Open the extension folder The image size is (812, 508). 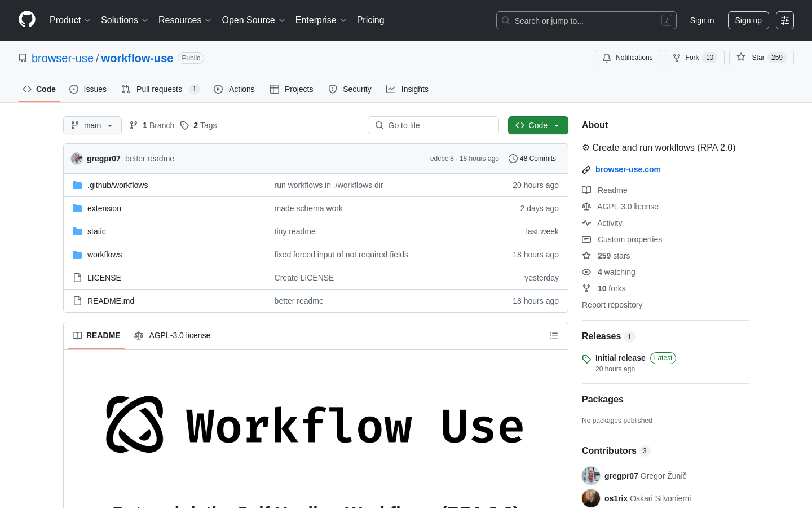pyautogui.click(x=104, y=208)
